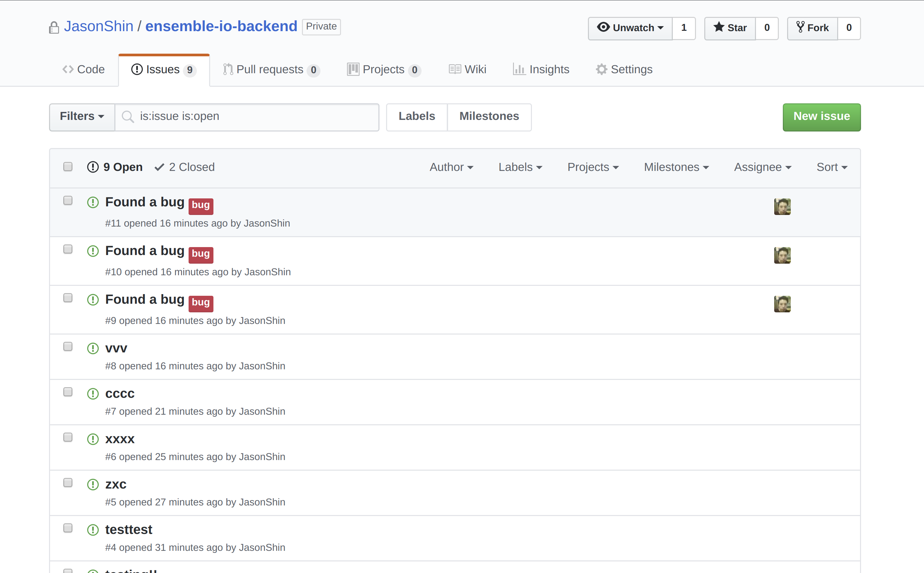The width and height of the screenshot is (924, 573).
Task: Open the issue titled testtest
Action: tap(129, 530)
